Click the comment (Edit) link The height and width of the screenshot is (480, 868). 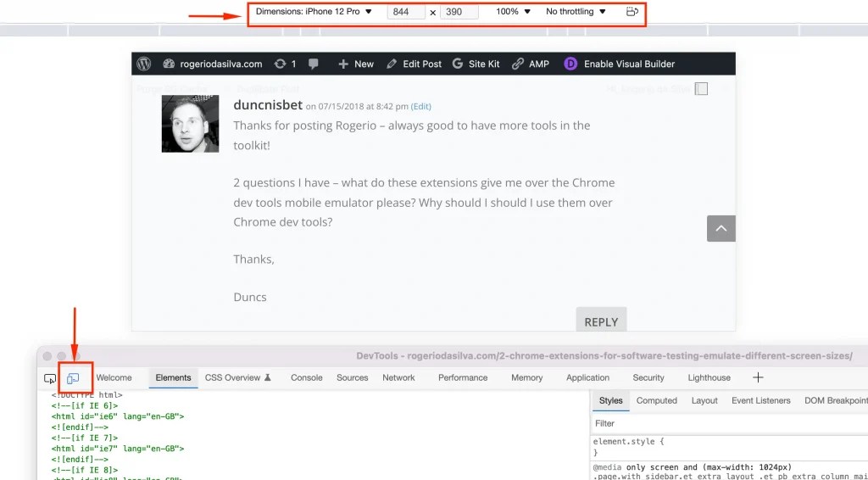point(420,106)
